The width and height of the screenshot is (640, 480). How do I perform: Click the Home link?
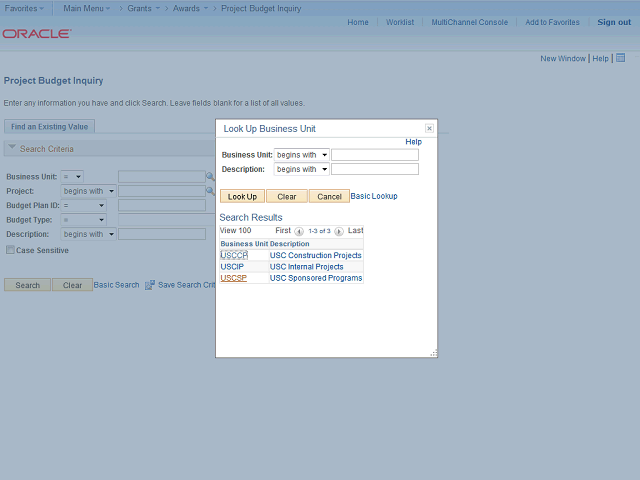(x=358, y=22)
